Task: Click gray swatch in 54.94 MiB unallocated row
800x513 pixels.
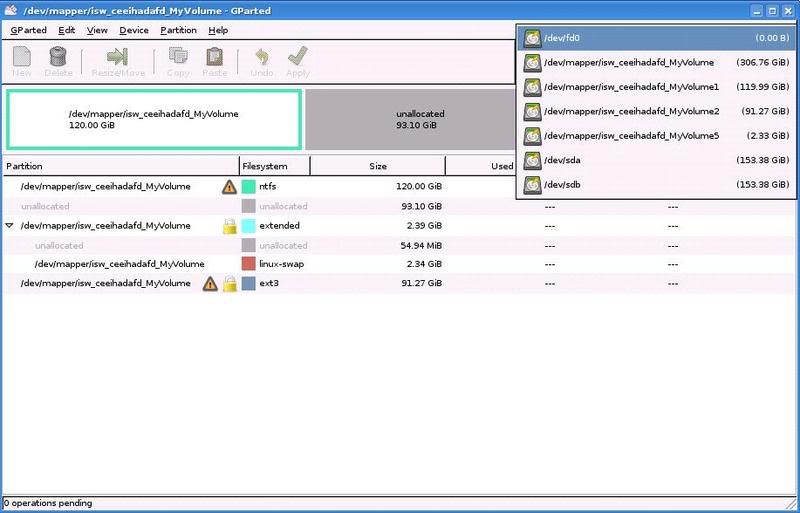Action: coord(248,246)
